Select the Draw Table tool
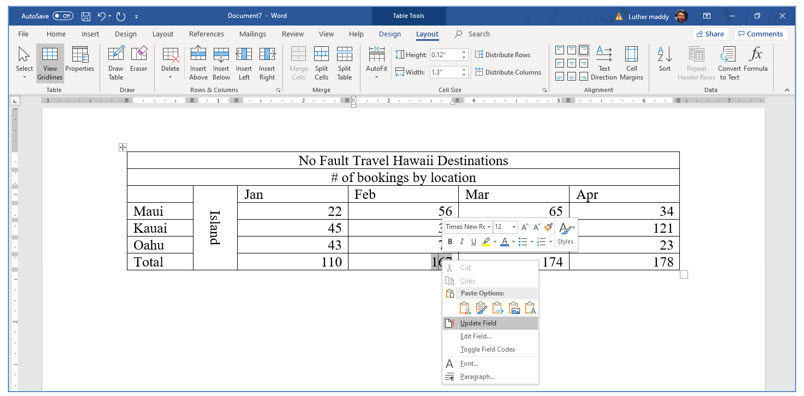The width and height of the screenshot is (804, 396). pyautogui.click(x=116, y=63)
